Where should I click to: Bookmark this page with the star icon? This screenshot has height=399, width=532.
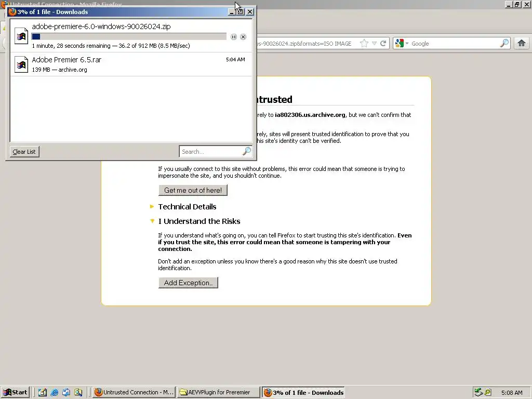pyautogui.click(x=364, y=44)
